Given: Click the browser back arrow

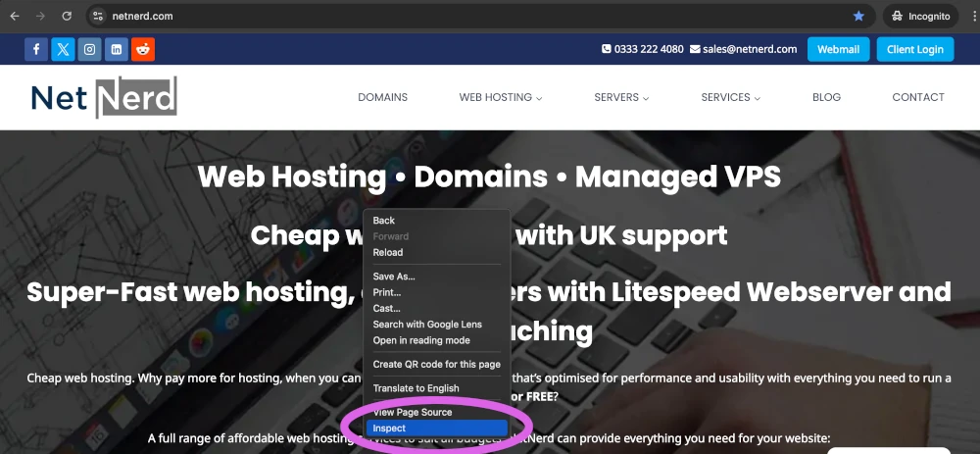Looking at the screenshot, I should click(15, 17).
